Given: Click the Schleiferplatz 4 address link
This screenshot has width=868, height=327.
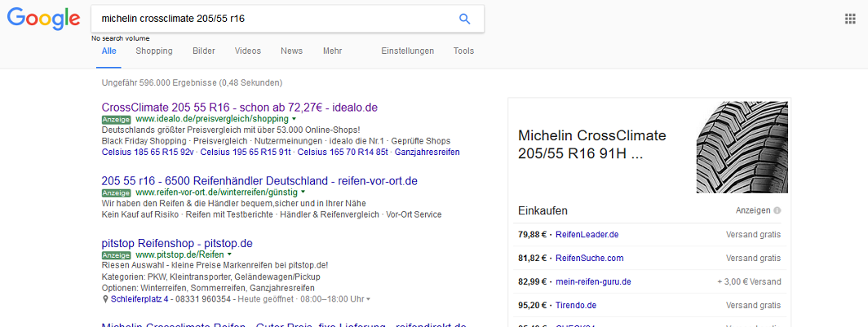Looking at the screenshot, I should pos(140,299).
